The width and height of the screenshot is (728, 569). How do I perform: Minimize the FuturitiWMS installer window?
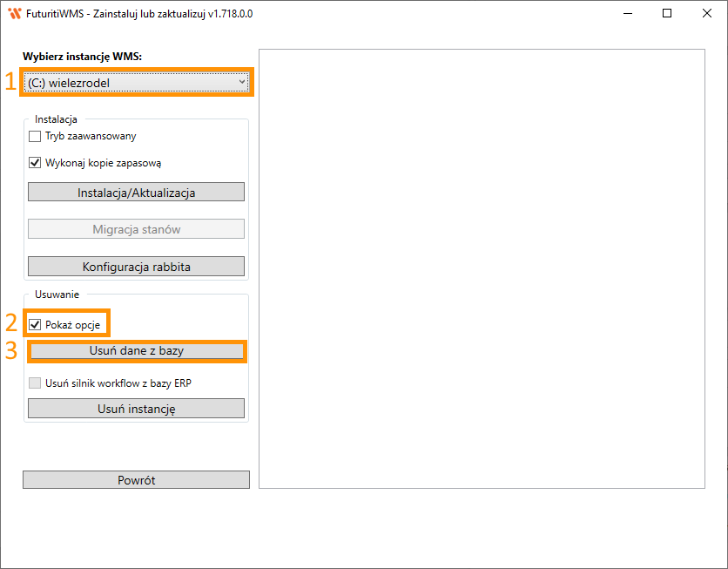click(627, 14)
